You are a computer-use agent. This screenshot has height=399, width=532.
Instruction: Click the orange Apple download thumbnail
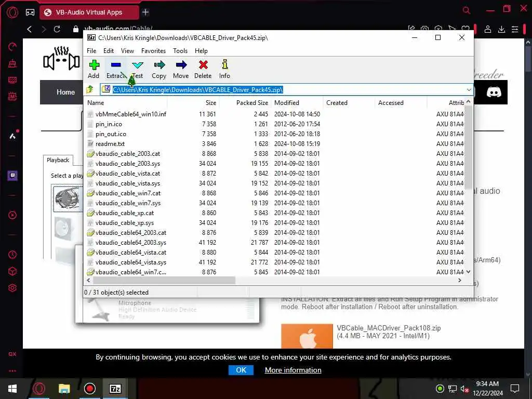tap(307, 336)
